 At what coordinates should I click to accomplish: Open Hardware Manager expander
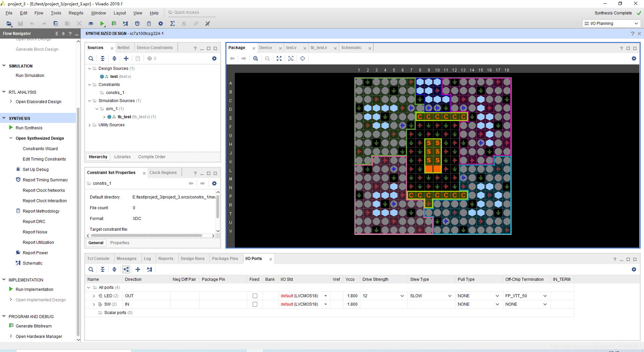[11, 336]
